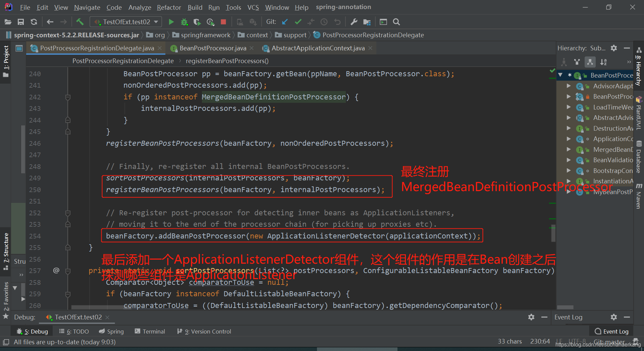644x351 pixels.
Task: Run with coverage shield icon
Action: (197, 22)
